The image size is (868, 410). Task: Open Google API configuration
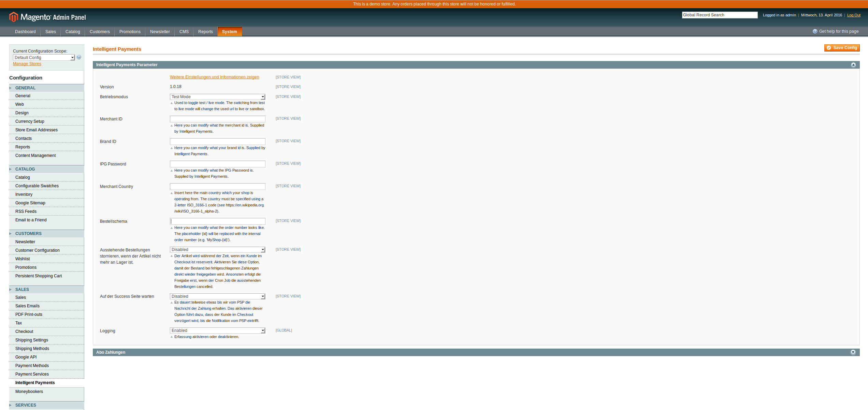46,357
